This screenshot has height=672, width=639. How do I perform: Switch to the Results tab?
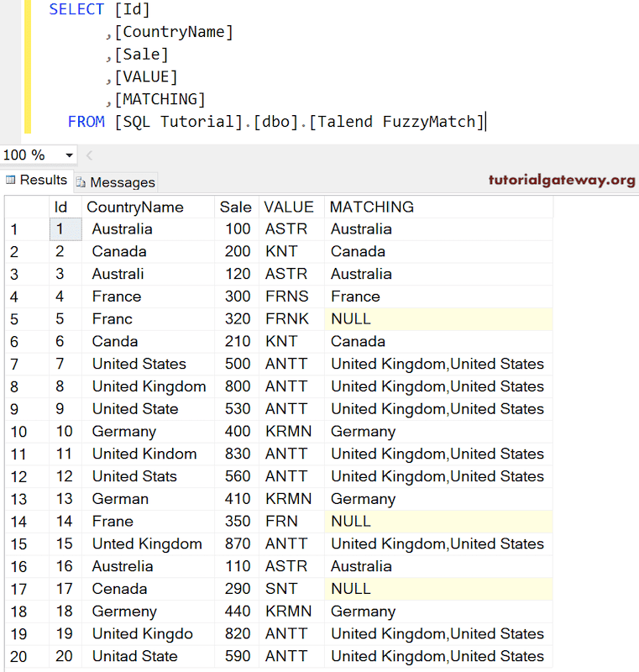click(x=37, y=180)
